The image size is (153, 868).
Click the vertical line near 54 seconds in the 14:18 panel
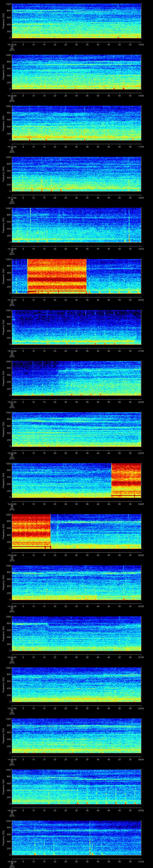click(x=129, y=225)
